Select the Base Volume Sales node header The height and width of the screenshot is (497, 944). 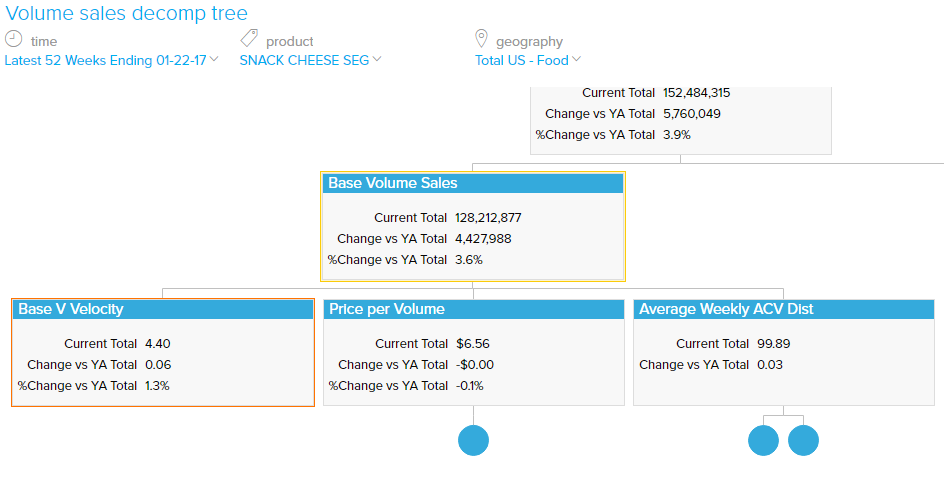[x=473, y=183]
